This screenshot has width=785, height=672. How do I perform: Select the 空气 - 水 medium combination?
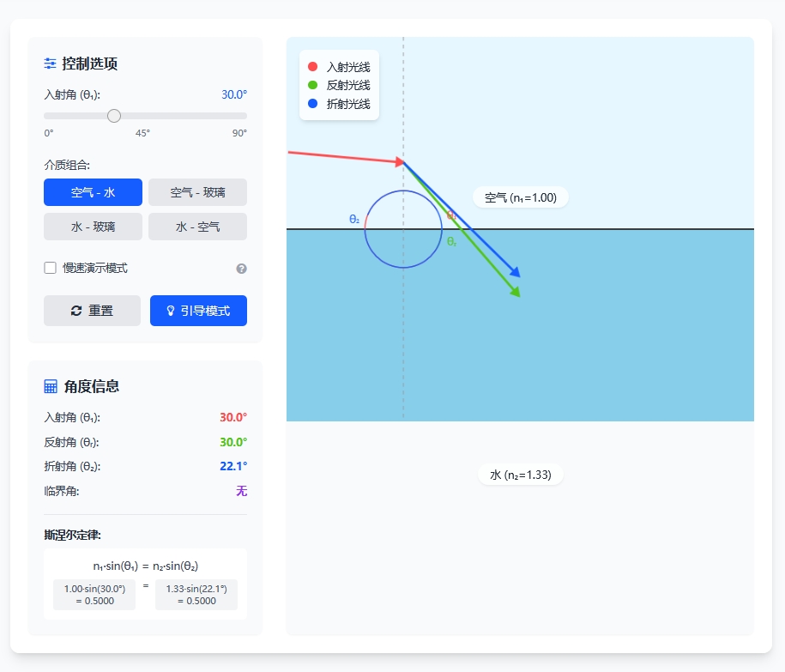click(x=94, y=192)
